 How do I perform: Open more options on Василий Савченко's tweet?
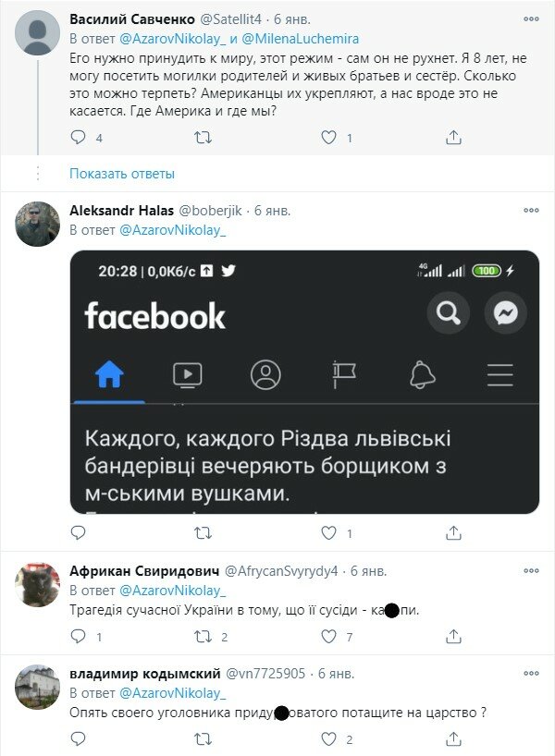tap(530, 21)
